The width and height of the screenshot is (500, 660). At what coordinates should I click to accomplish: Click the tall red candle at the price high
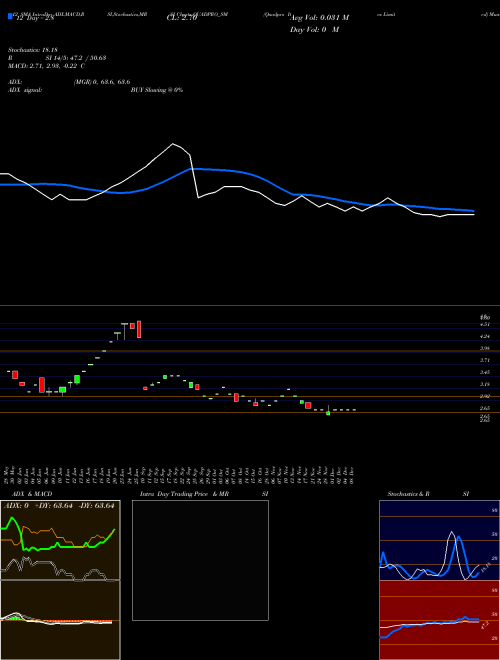click(139, 329)
